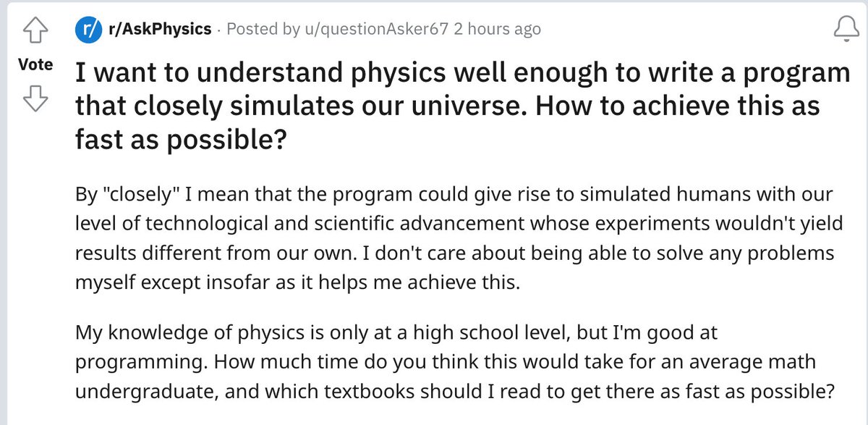Open the r/AskPhysics subreddit link
Screen dimensions: 868x425
[x=158, y=30]
